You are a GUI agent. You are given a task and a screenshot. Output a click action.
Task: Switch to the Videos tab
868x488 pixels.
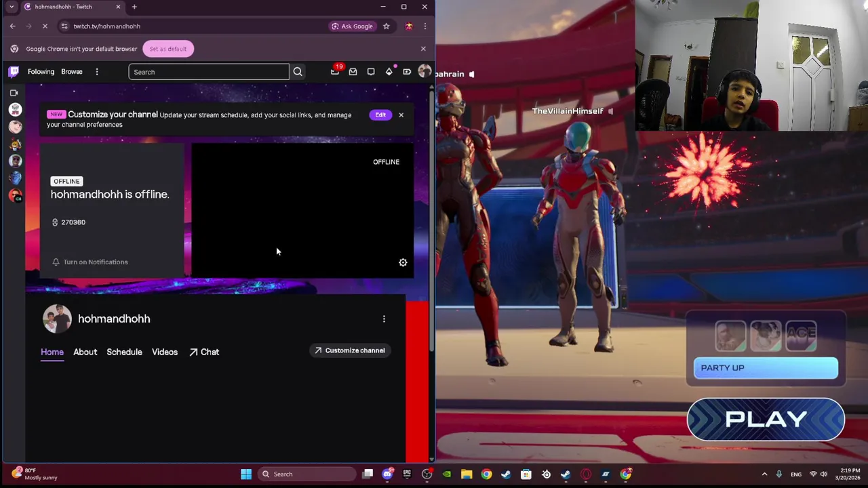(x=165, y=352)
